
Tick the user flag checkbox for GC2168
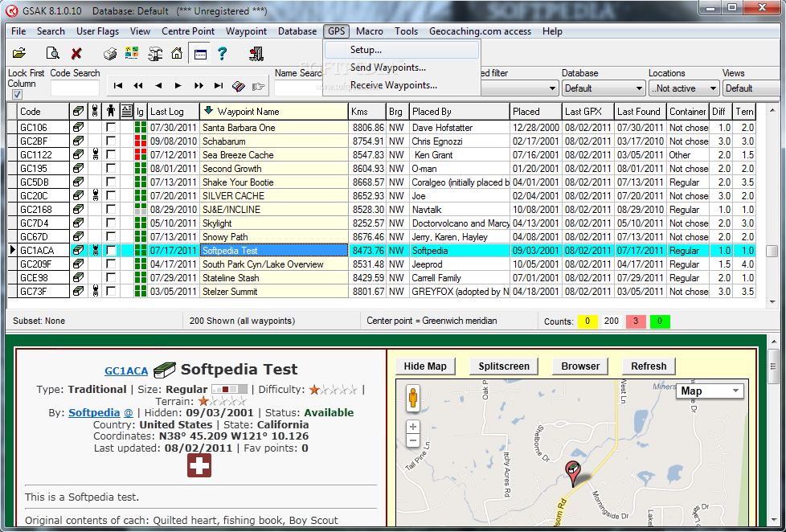(111, 209)
